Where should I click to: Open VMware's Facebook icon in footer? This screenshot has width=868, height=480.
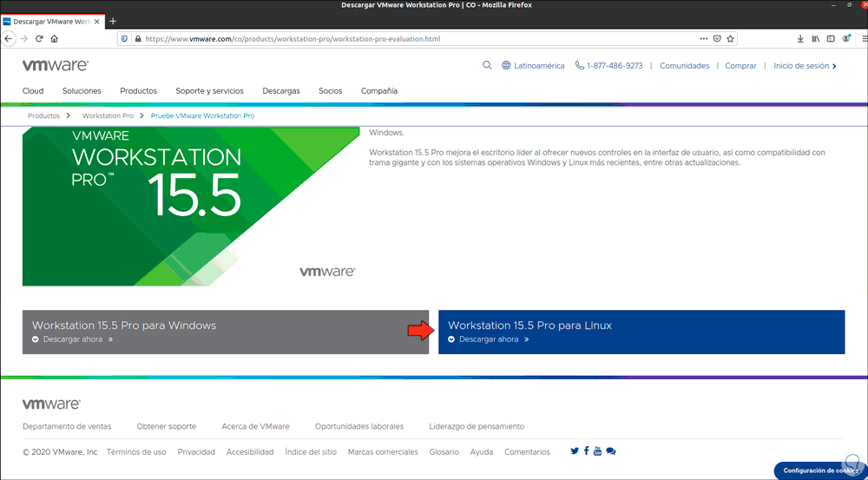586,450
